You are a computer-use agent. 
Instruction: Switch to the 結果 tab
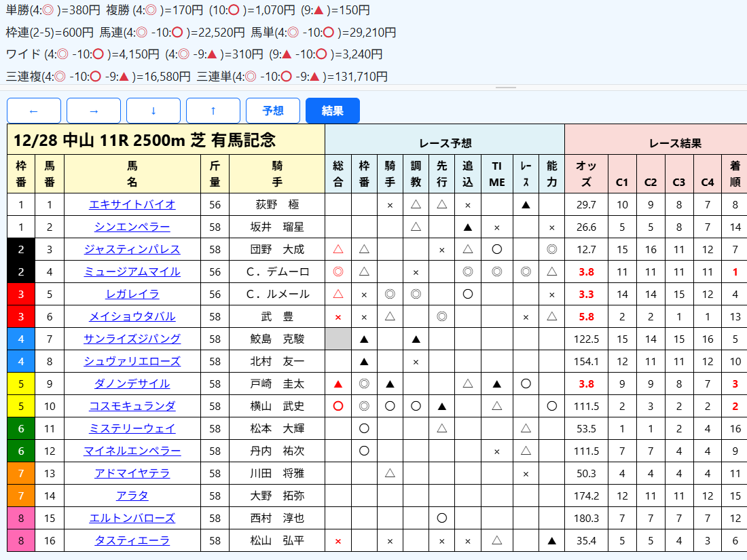point(333,111)
